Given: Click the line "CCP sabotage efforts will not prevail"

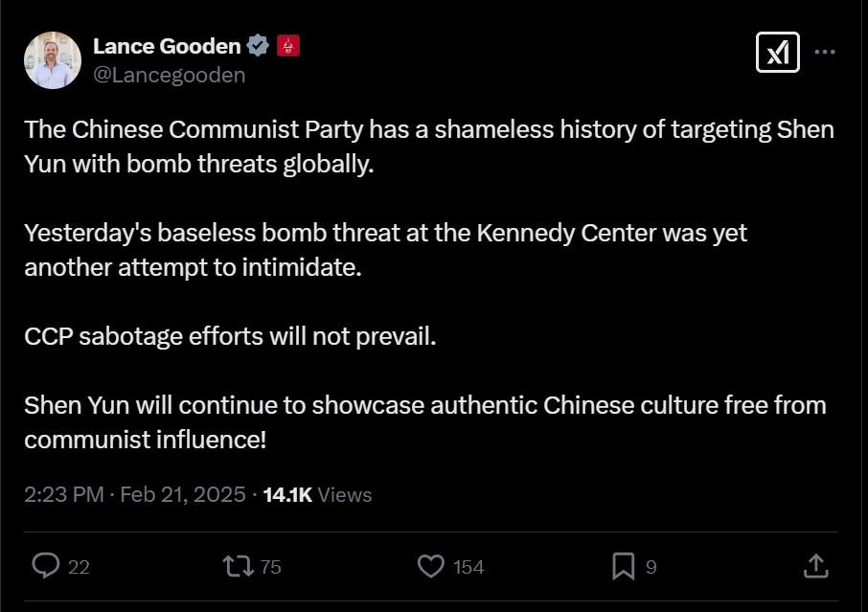Looking at the screenshot, I should (x=230, y=337).
